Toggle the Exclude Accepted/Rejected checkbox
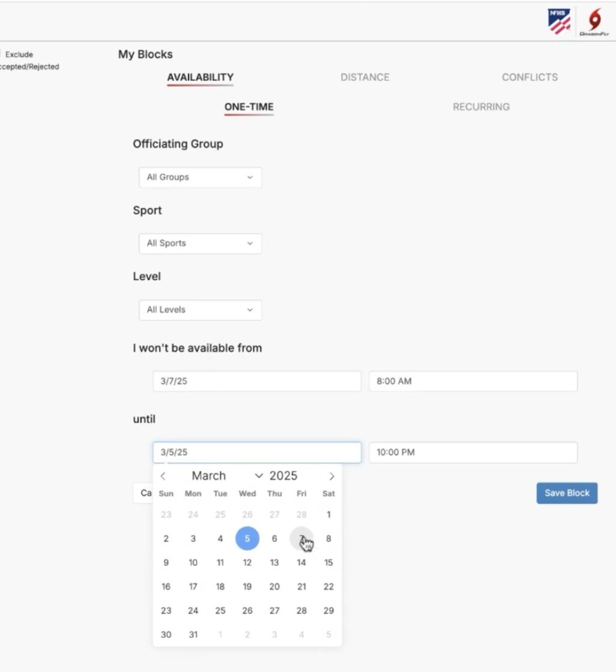The height and width of the screenshot is (672, 616). point(1,55)
